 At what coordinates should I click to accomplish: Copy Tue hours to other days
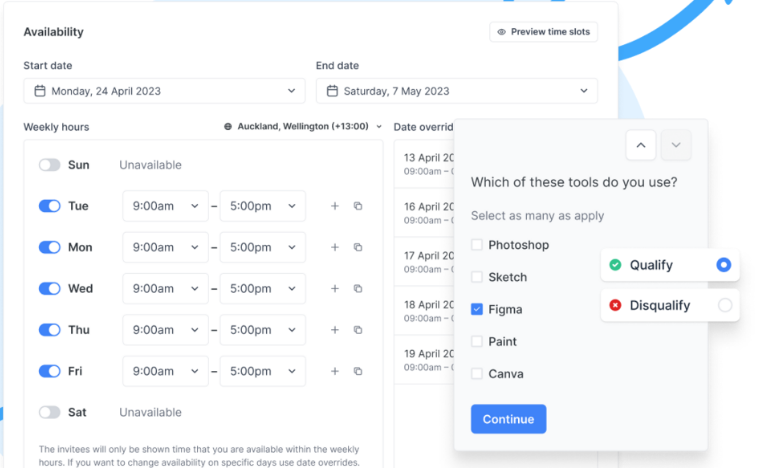pyautogui.click(x=358, y=206)
